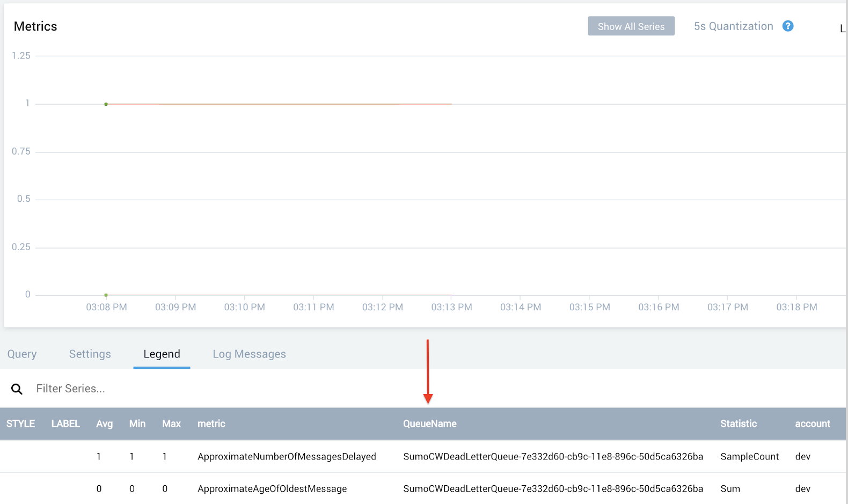Screen dimensions: 848x504
Task: Open the Settings tab
Action: 90,354
